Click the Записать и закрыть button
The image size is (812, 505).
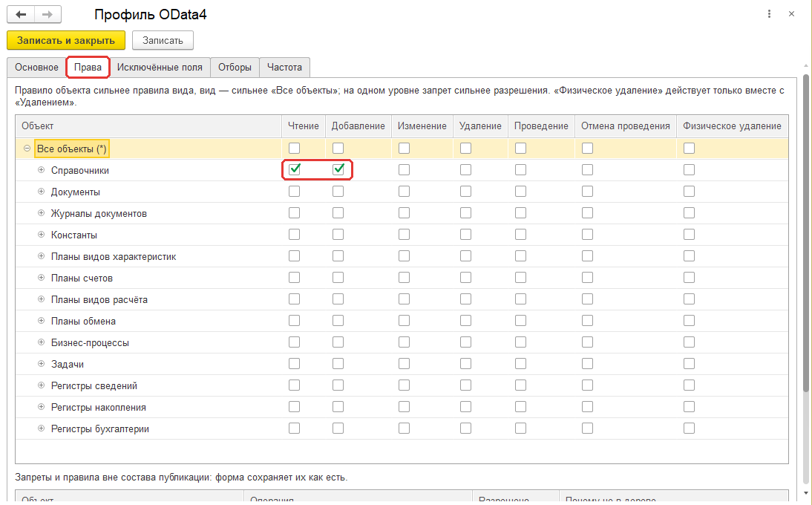point(66,40)
